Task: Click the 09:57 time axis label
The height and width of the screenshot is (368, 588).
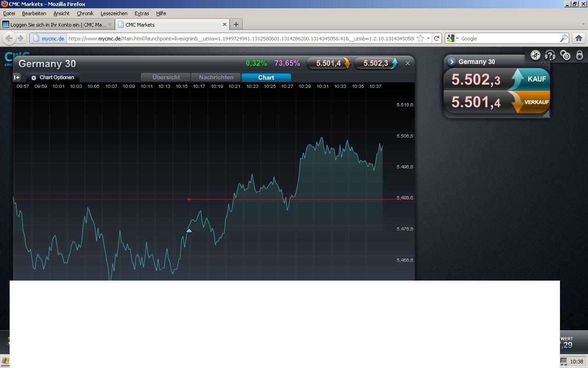Action: click(x=23, y=86)
